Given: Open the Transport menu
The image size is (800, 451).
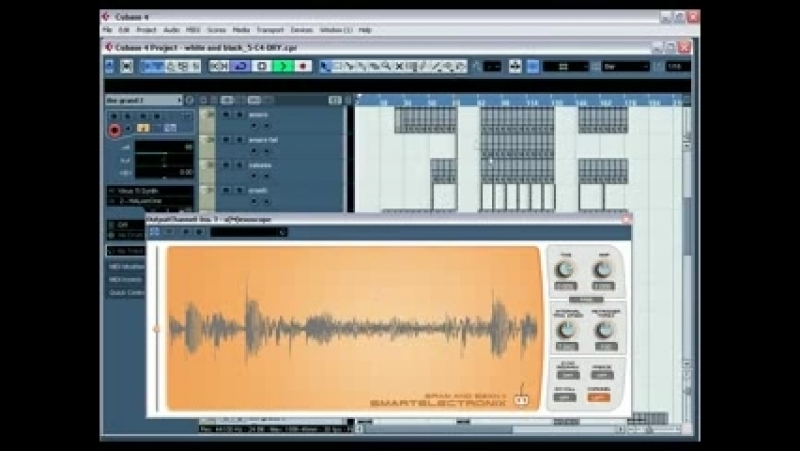Looking at the screenshot, I should coord(270,30).
